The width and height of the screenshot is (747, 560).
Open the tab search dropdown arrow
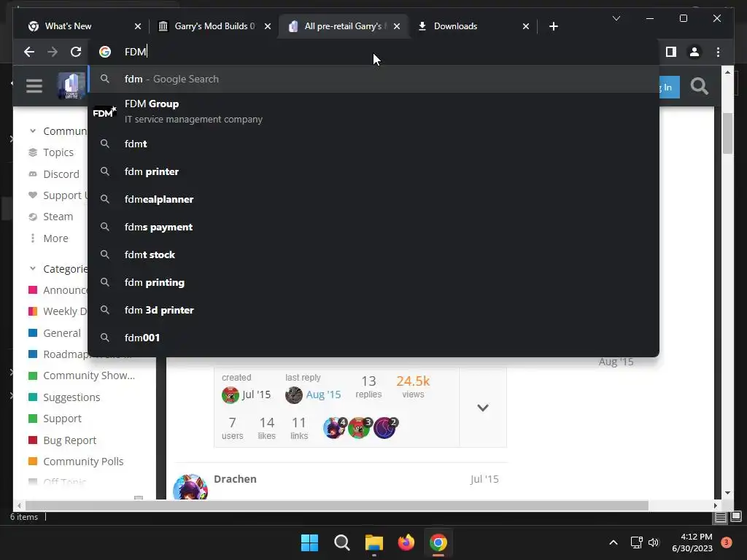click(616, 18)
